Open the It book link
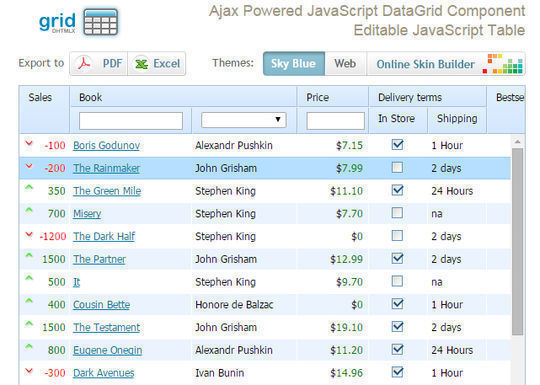 (76, 282)
